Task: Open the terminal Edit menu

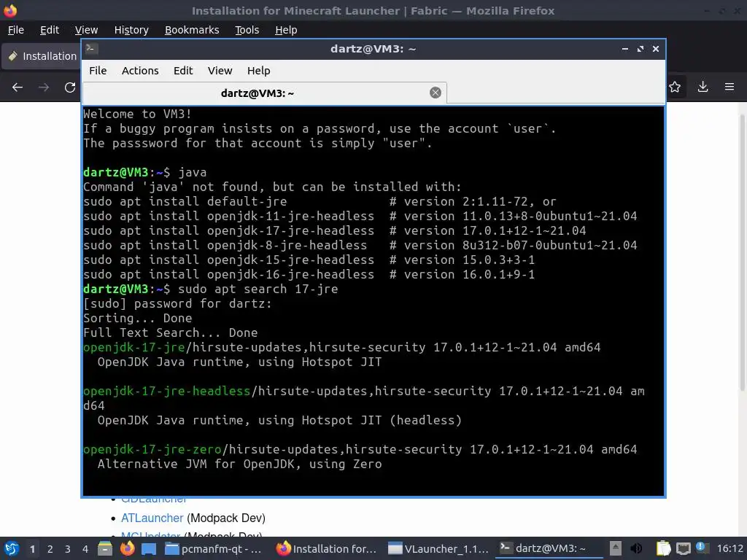Action: click(183, 71)
